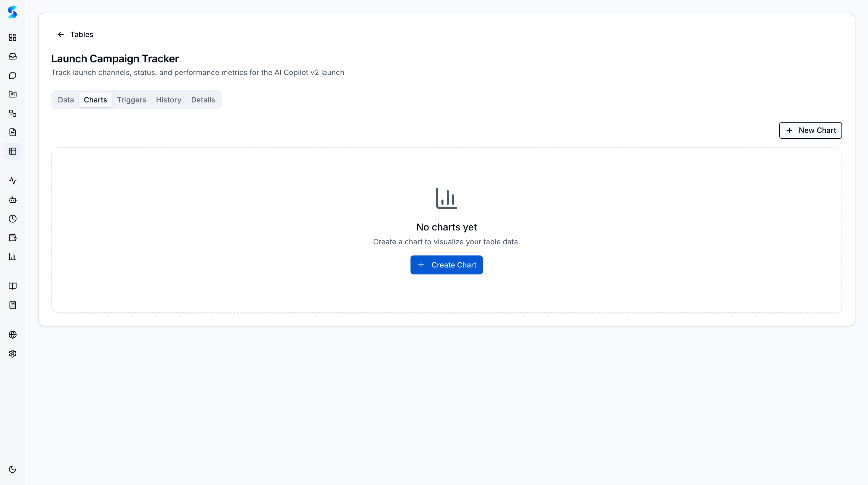Open the inbox sidebar icon
The image size is (868, 485).
pos(12,56)
